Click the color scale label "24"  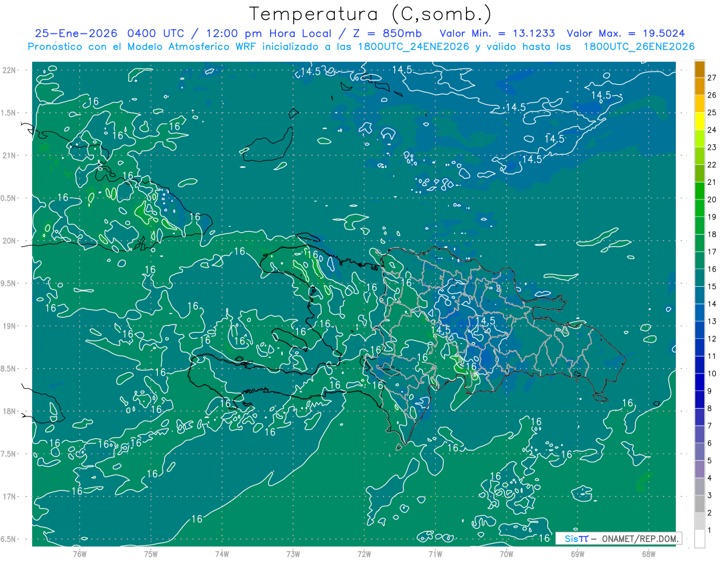click(x=712, y=130)
